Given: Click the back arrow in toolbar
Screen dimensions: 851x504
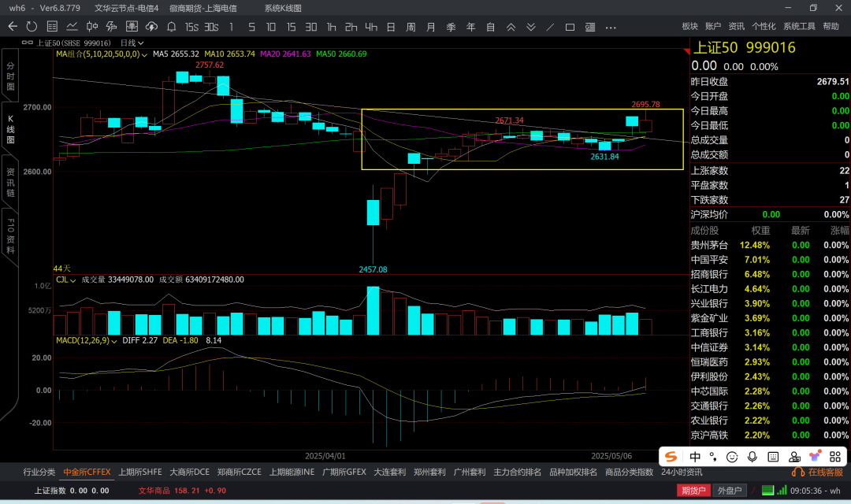Looking at the screenshot, I should click(12, 27).
